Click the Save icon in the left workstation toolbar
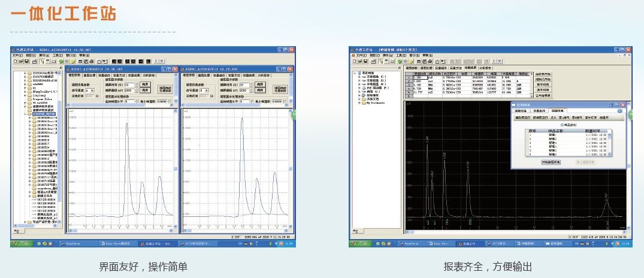644x278 pixels. [x=26, y=61]
